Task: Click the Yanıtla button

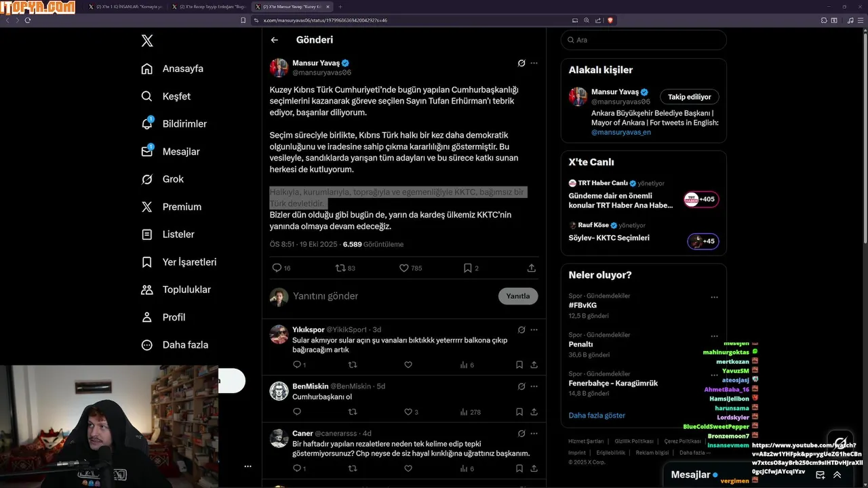Action: [x=518, y=296]
